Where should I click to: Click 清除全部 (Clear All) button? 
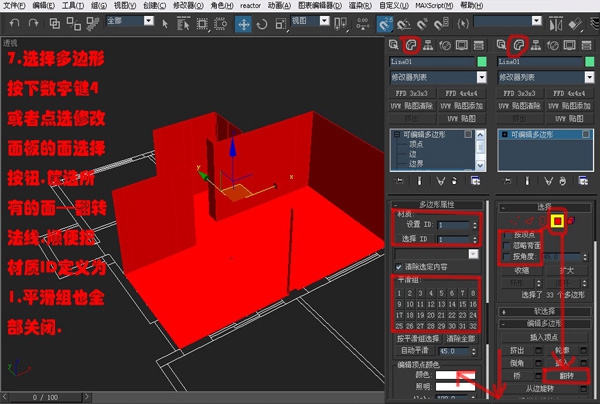(460, 339)
